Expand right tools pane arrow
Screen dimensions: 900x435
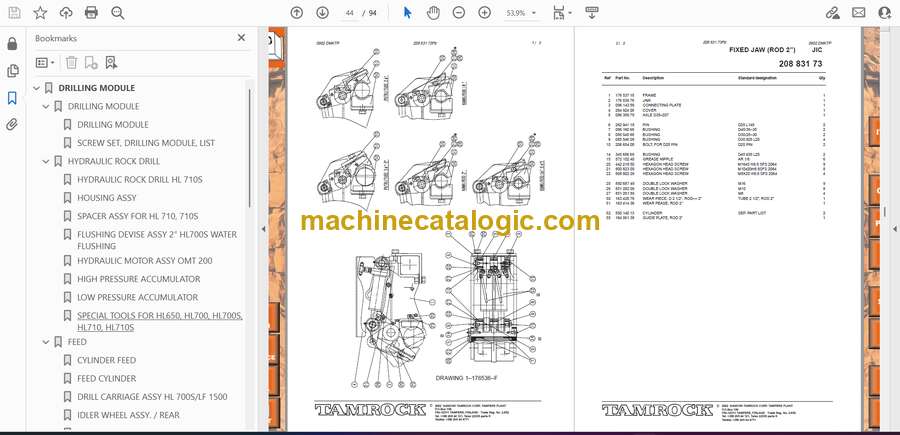(x=894, y=229)
